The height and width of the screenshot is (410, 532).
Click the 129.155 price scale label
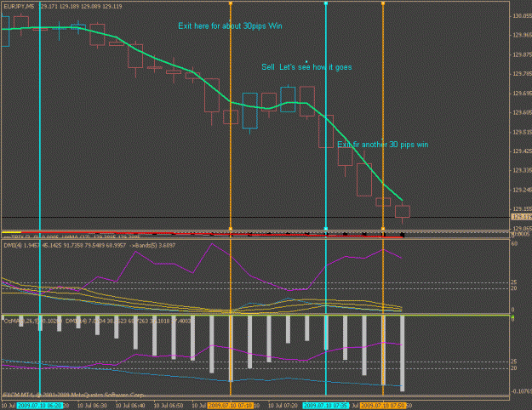point(522,209)
